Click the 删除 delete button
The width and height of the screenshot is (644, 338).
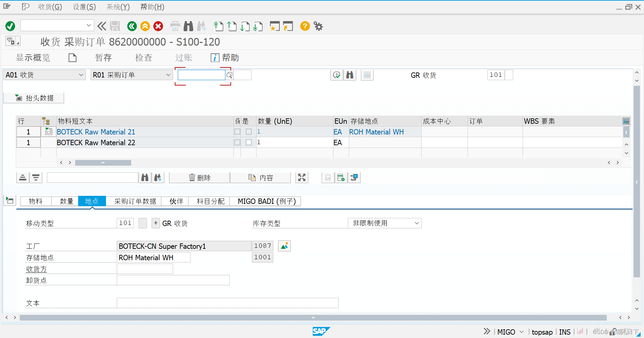pyautogui.click(x=200, y=178)
